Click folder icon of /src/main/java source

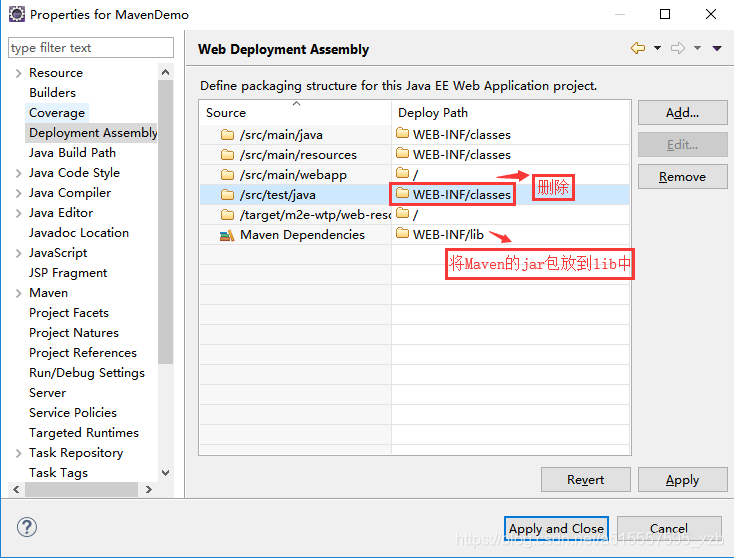tap(227, 135)
